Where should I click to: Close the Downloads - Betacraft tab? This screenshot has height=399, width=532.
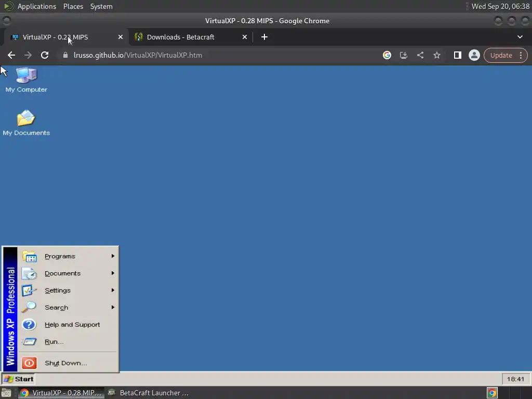point(245,37)
